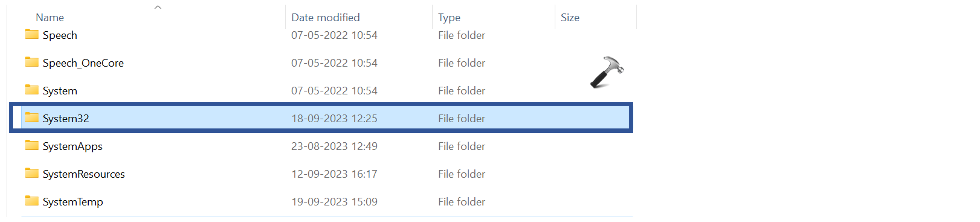This screenshot has width=980, height=222.
Task: Click the SystemApps folder icon
Action: 32,146
